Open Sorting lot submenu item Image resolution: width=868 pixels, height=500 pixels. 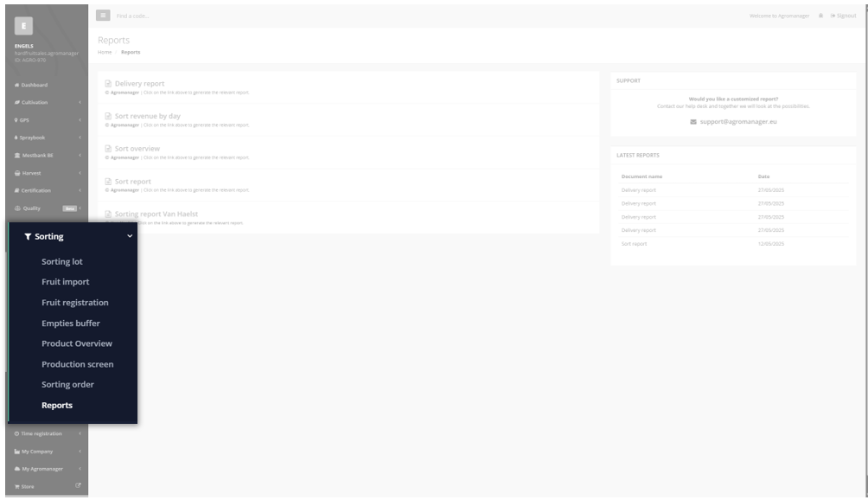(x=62, y=261)
